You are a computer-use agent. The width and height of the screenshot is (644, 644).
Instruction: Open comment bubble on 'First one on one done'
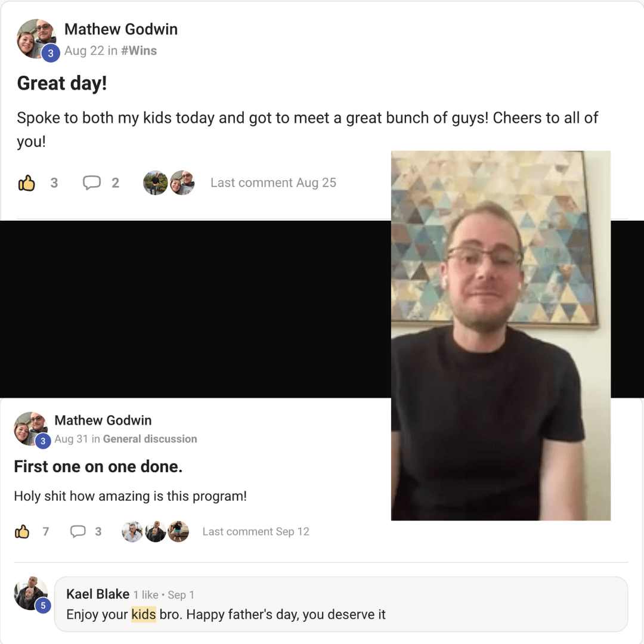78,531
